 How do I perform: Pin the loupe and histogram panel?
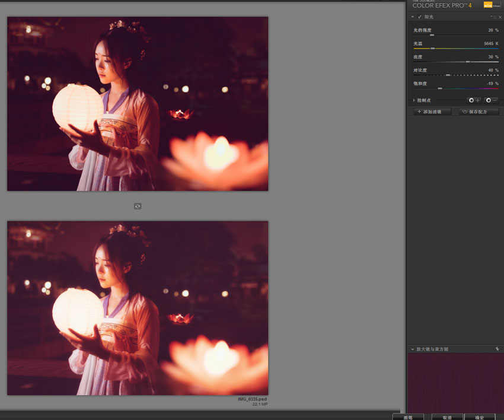tap(497, 349)
